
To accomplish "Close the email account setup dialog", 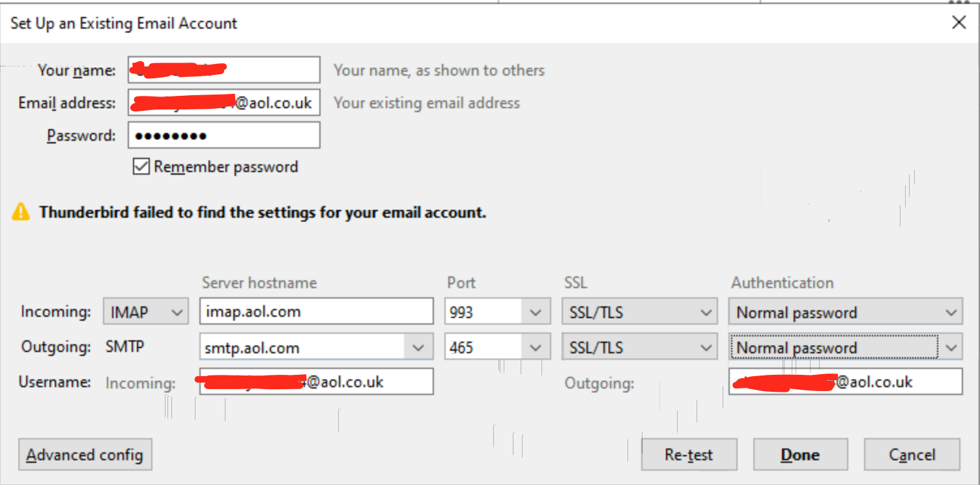I will click(958, 23).
